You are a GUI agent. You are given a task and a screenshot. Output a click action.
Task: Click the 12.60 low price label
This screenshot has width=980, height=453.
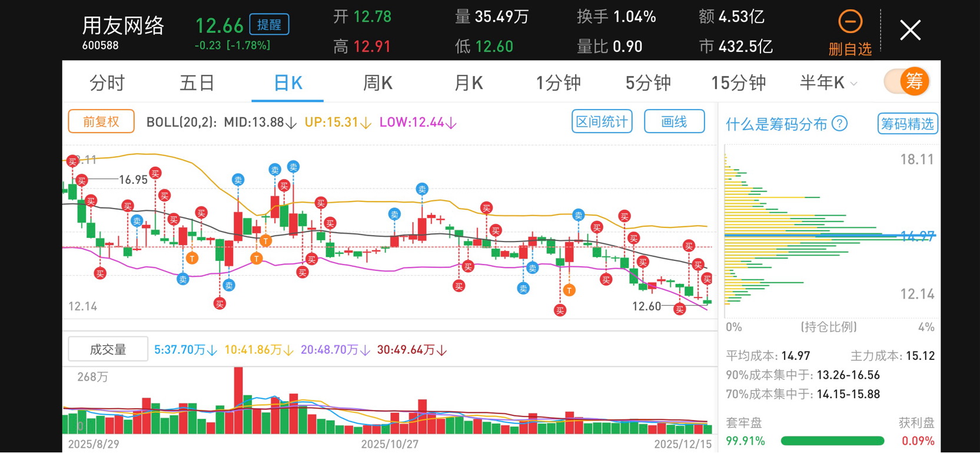646,306
